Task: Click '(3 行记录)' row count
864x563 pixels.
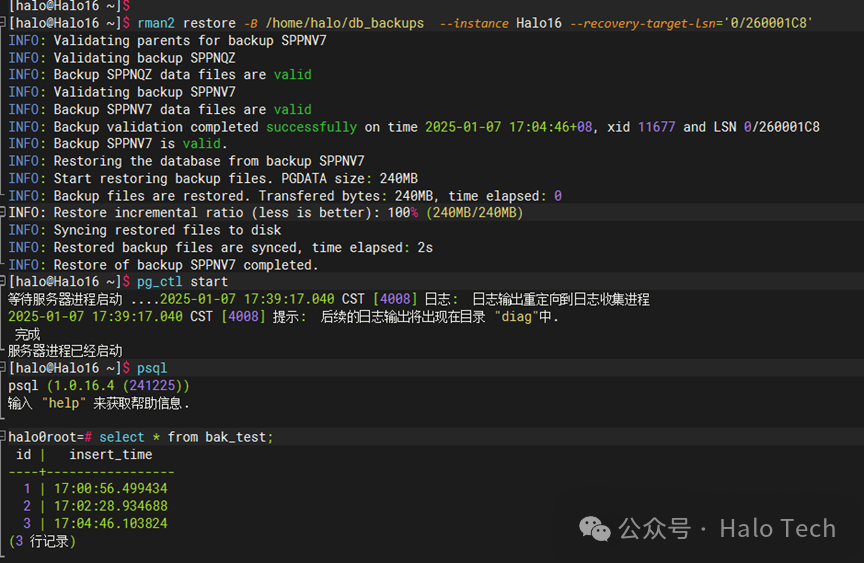Action: pos(42,541)
